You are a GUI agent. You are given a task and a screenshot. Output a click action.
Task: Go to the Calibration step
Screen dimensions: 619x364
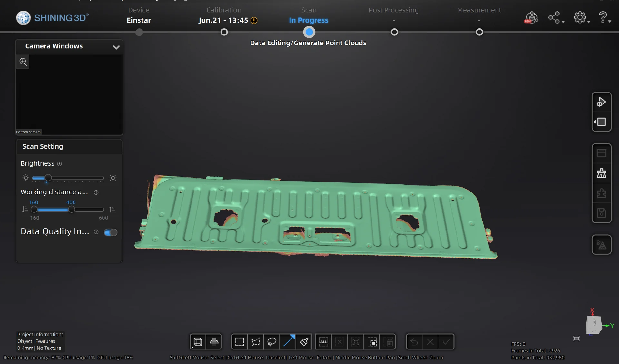point(224,32)
